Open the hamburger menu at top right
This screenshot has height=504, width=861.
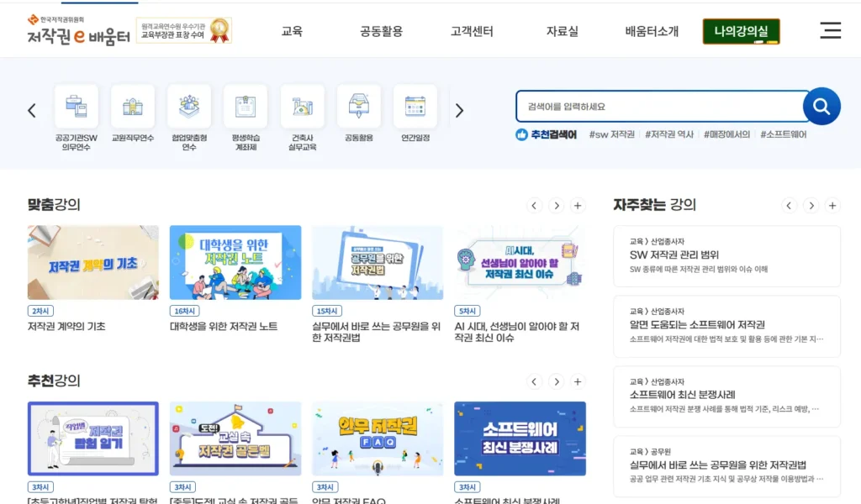coord(831,30)
